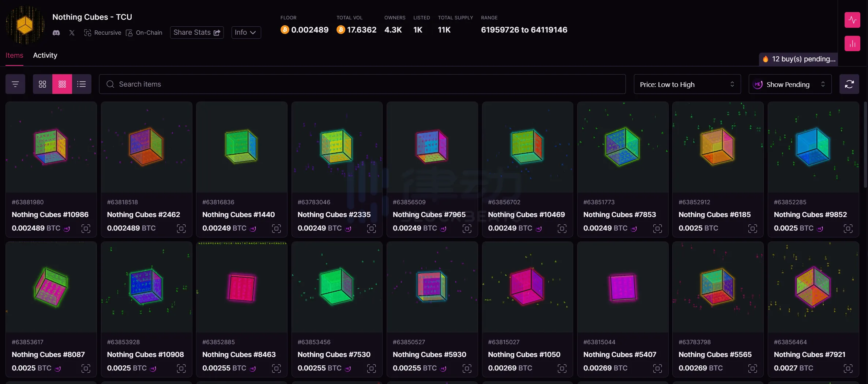Open the Show Pending dropdown
The width and height of the screenshot is (868, 384).
pyautogui.click(x=790, y=84)
